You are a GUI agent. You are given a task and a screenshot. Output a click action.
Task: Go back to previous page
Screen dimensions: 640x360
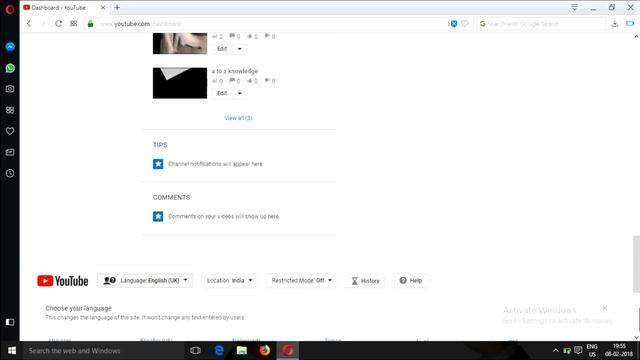point(29,24)
